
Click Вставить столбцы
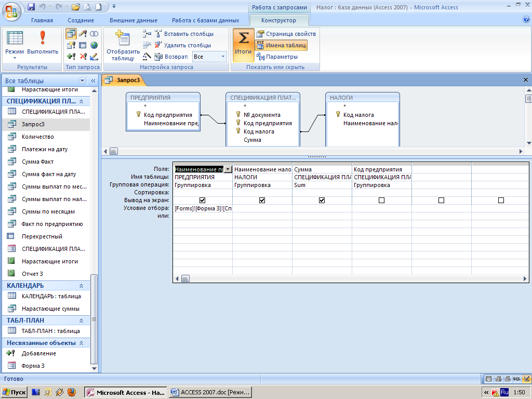pos(184,34)
